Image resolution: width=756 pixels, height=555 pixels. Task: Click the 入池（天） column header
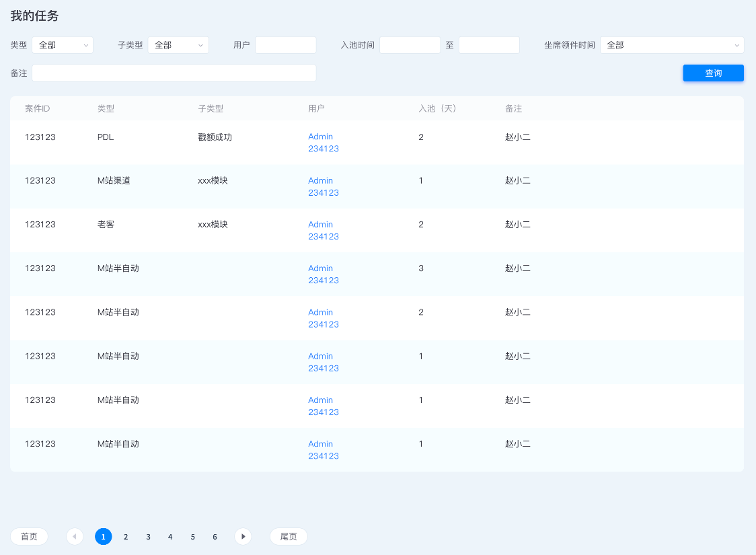click(x=437, y=109)
